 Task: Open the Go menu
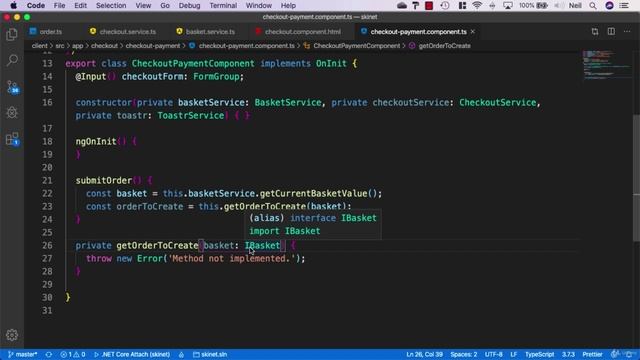point(165,6)
